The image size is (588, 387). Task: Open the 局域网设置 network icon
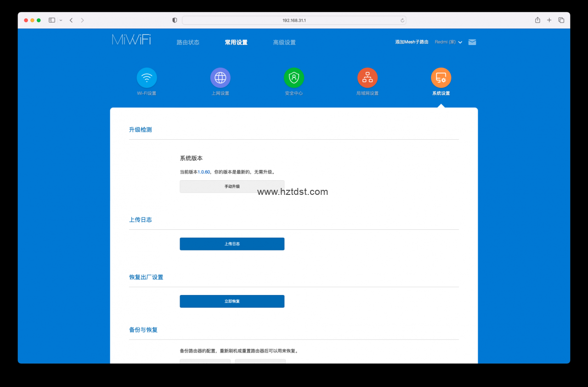pos(367,78)
